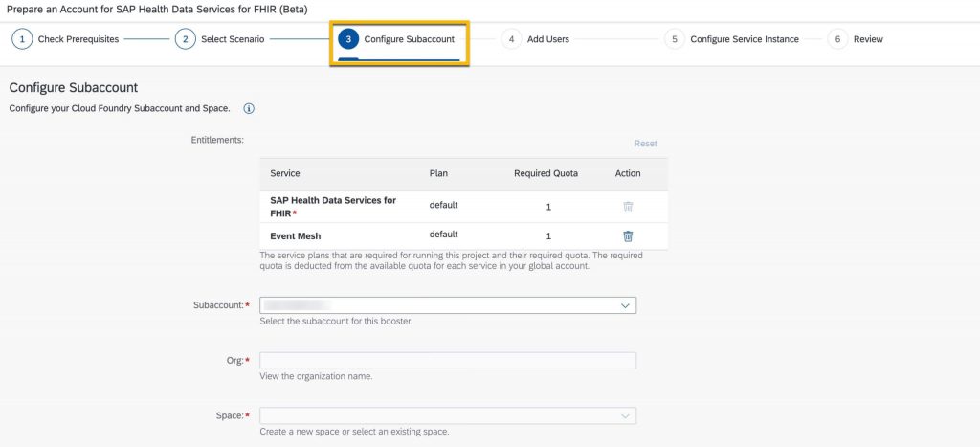980x447 pixels.
Task: Click the page title Prepare an Account
Action: tap(156, 10)
